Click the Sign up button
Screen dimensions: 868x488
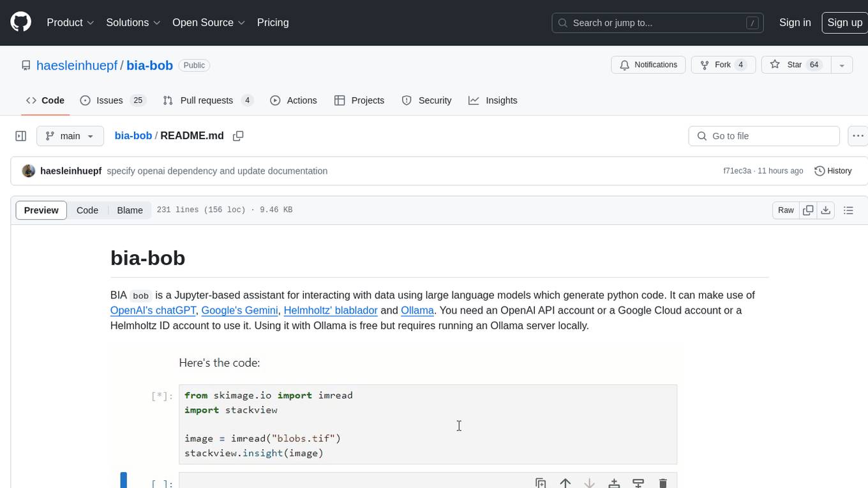pos(844,22)
